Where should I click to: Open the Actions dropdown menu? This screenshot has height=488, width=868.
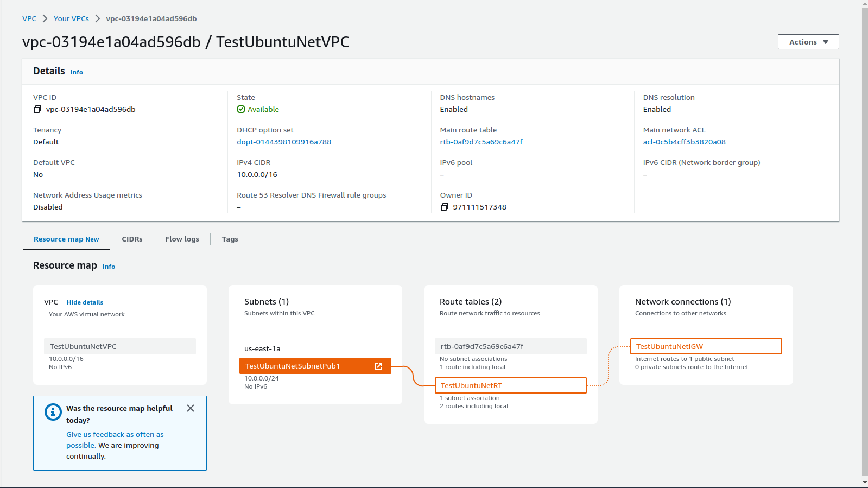point(808,42)
